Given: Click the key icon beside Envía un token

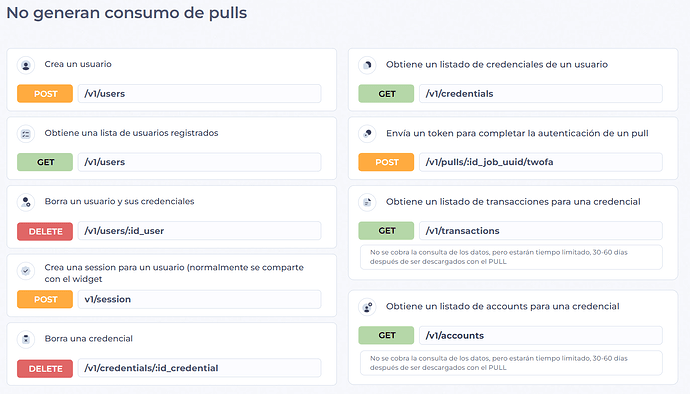Looking at the screenshot, I should pyautogui.click(x=367, y=134).
